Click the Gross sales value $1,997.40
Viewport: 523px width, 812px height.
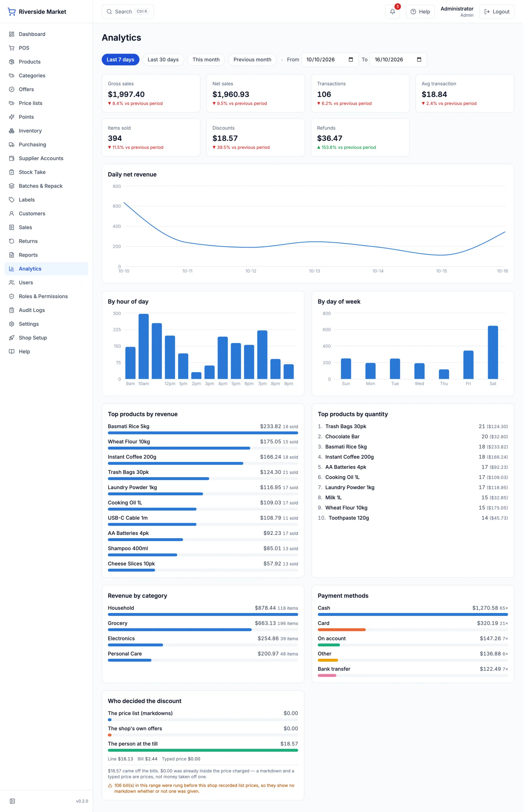[126, 94]
